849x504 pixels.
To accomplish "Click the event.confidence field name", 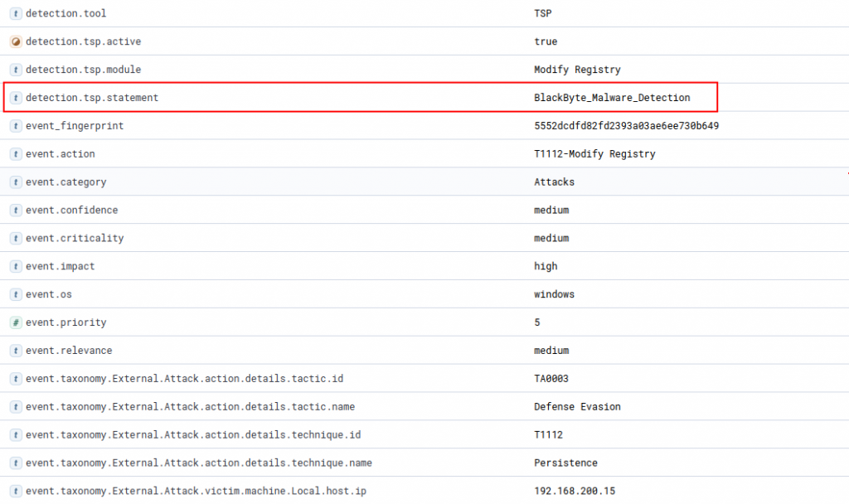I will click(x=71, y=210).
